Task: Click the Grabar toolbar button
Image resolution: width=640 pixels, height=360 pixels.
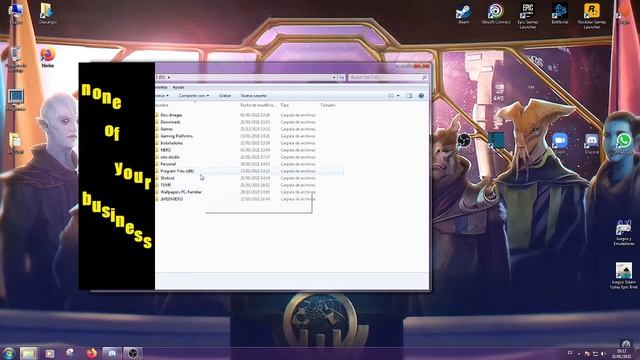Action: click(x=225, y=96)
